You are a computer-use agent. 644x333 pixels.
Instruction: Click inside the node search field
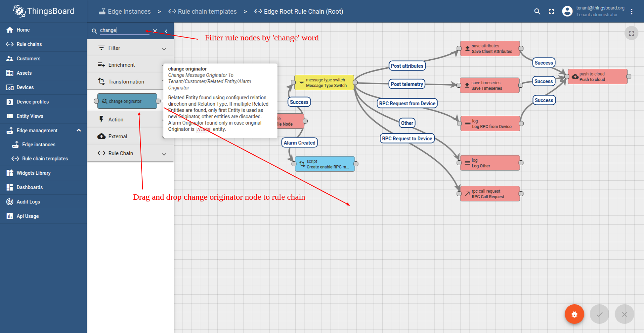tap(124, 30)
